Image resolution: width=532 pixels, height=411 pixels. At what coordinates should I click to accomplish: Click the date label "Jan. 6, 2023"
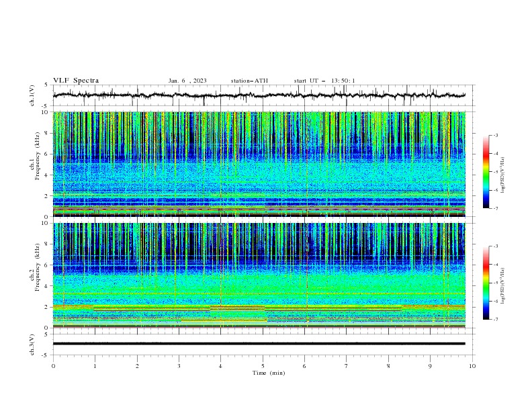click(187, 81)
